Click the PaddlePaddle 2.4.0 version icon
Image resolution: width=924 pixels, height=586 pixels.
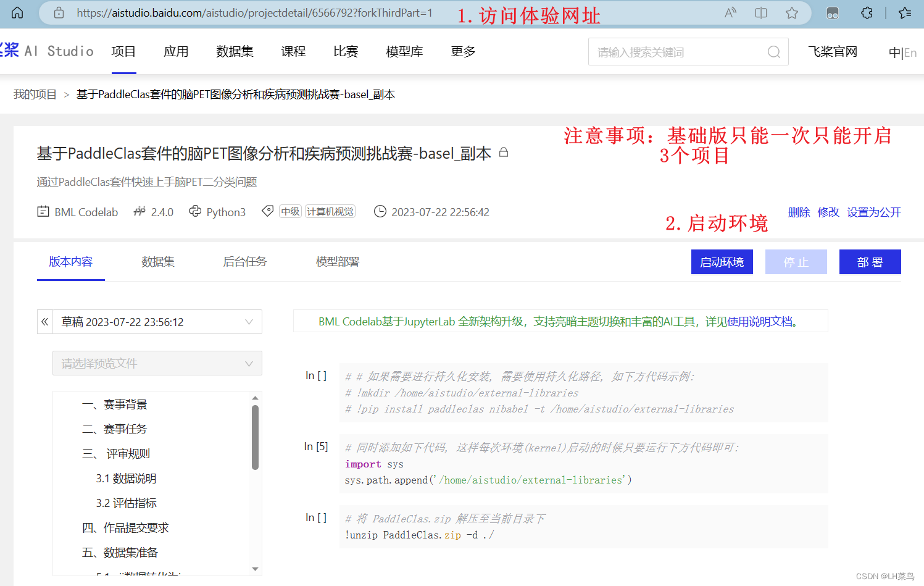139,212
